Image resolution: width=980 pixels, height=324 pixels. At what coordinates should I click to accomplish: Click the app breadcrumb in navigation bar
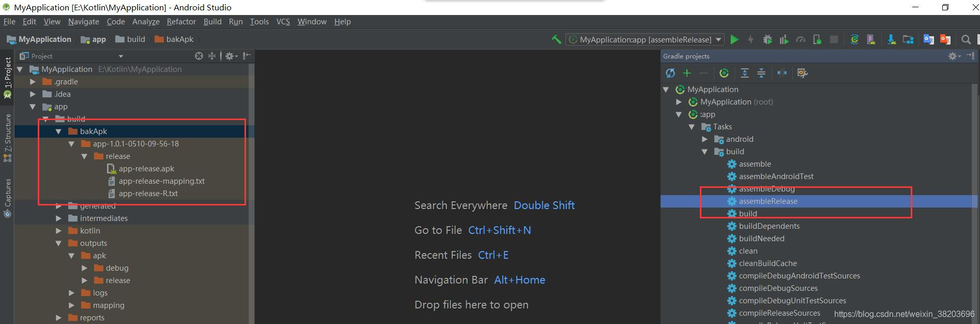pyautogui.click(x=94, y=39)
